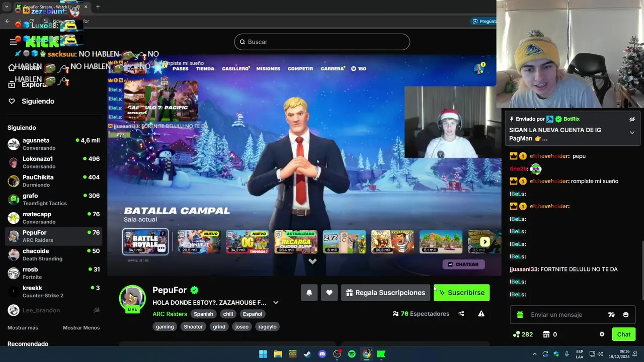Open Spotify from the taskbar
Screen dimensions: 644x362
click(x=352, y=354)
